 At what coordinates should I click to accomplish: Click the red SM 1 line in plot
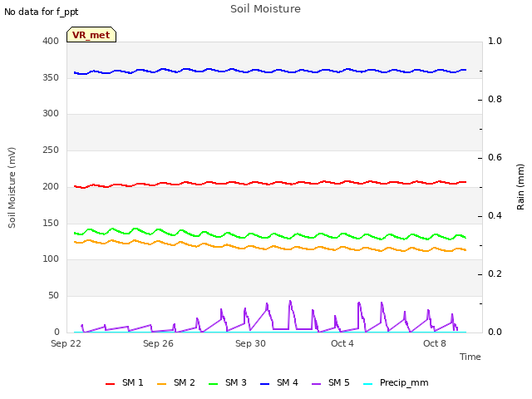(270, 184)
